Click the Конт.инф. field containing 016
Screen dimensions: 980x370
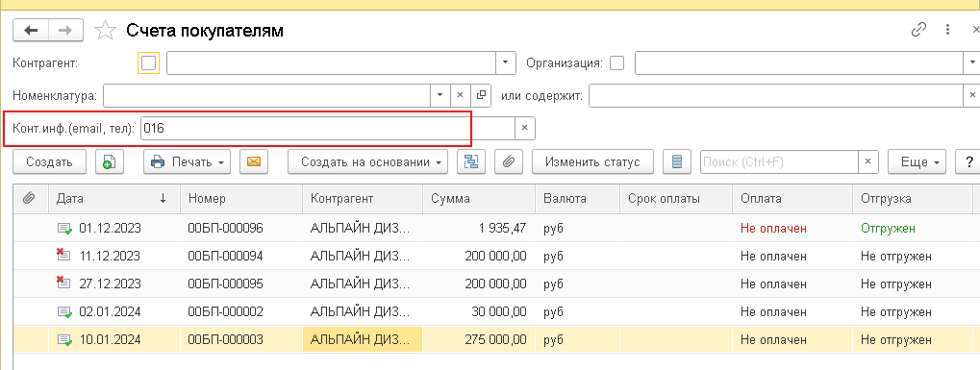[x=328, y=128]
